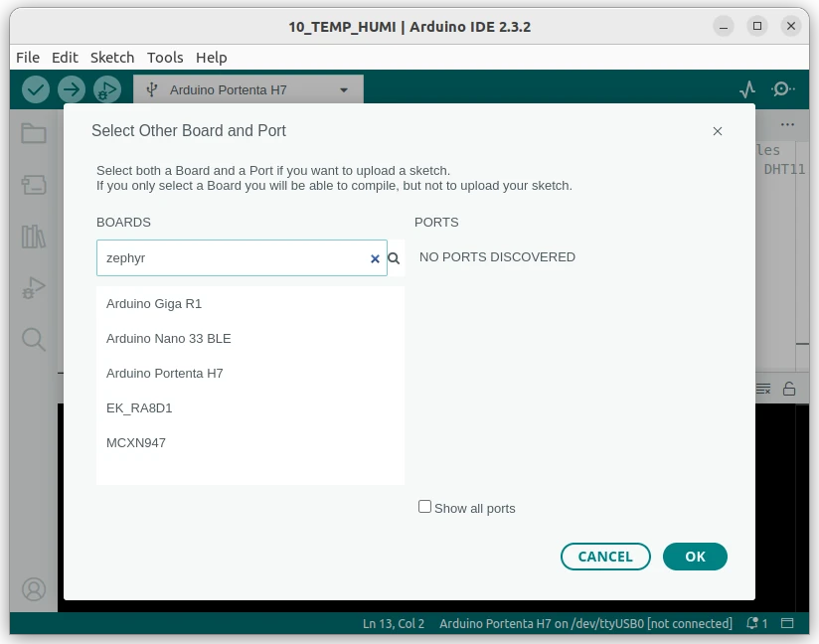The image size is (819, 644).
Task: Open the Serial Plotter waveform icon
Action: point(747,89)
